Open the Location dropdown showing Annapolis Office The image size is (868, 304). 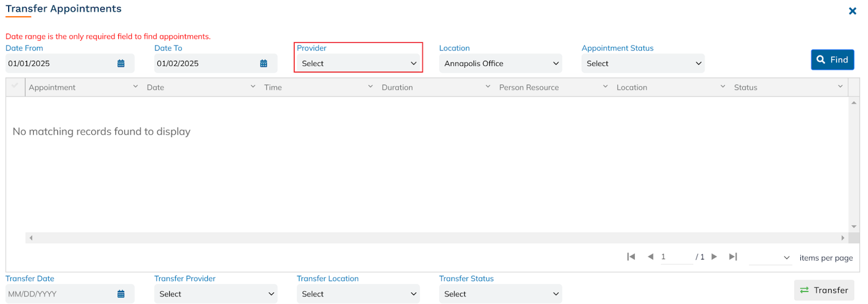click(500, 64)
